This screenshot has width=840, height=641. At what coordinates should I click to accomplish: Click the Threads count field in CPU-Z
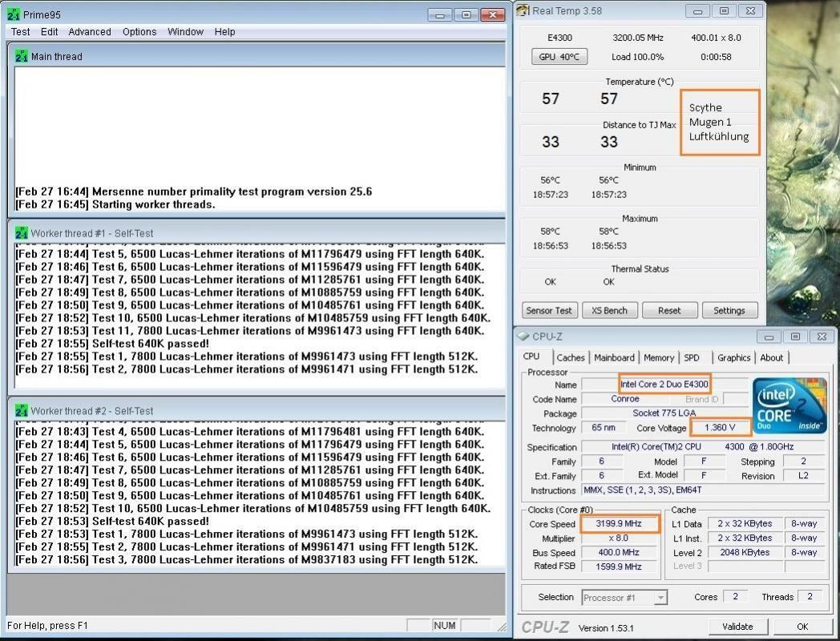coord(810,597)
